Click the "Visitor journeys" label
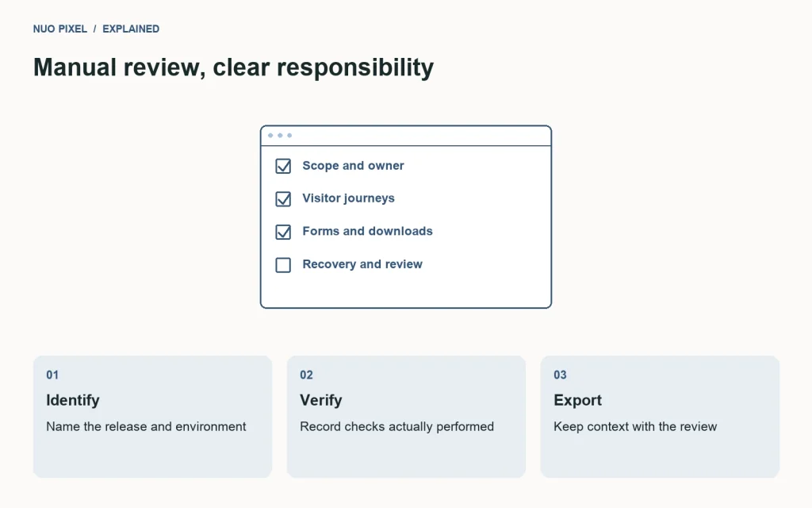The image size is (812, 508). [349, 198]
